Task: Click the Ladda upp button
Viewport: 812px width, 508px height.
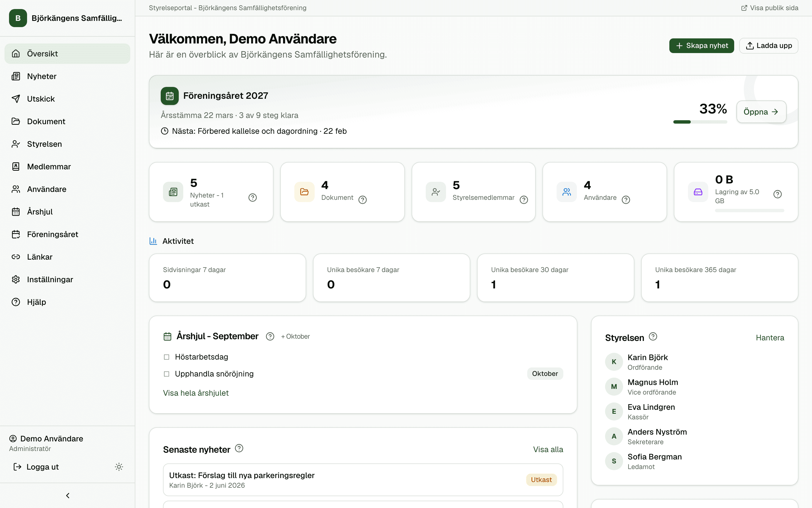Action: 769,46
